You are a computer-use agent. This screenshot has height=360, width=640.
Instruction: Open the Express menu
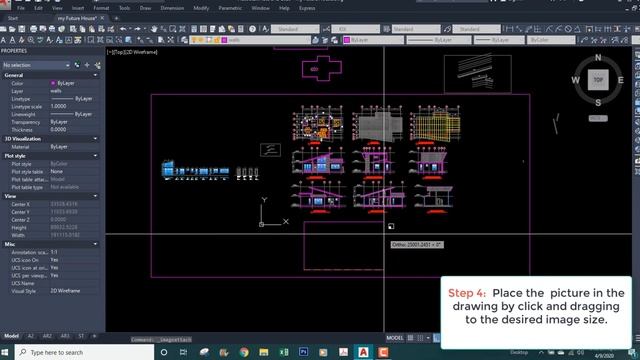click(307, 8)
